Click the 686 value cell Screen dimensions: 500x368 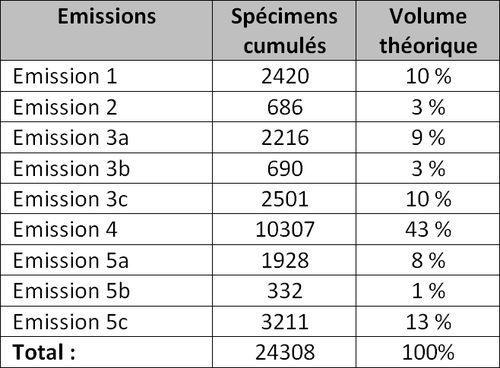284,107
